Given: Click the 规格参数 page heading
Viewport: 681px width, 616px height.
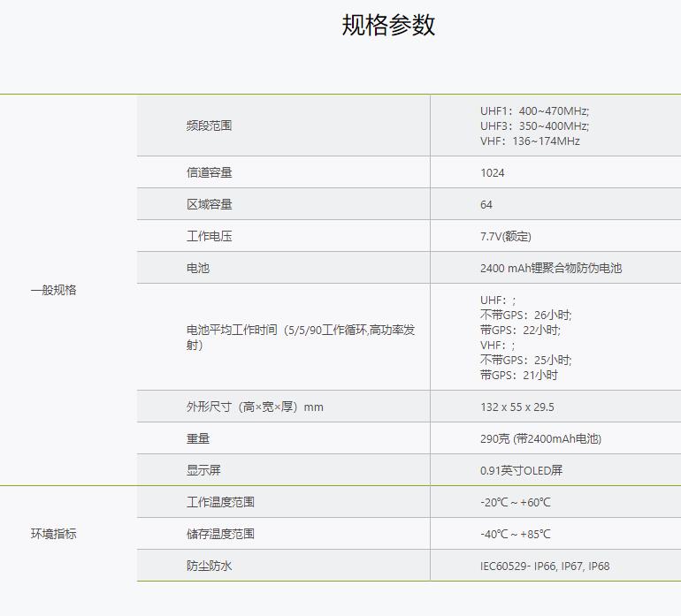Looking at the screenshot, I should pos(388,25).
